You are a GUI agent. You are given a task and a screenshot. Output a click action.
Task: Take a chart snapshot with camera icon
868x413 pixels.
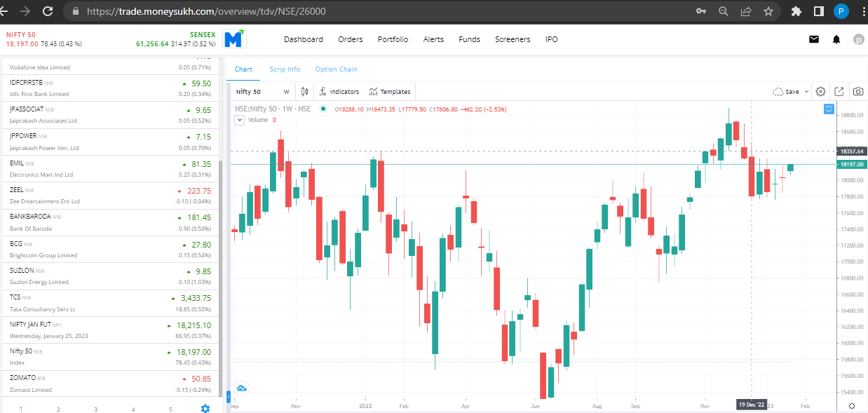click(x=857, y=92)
